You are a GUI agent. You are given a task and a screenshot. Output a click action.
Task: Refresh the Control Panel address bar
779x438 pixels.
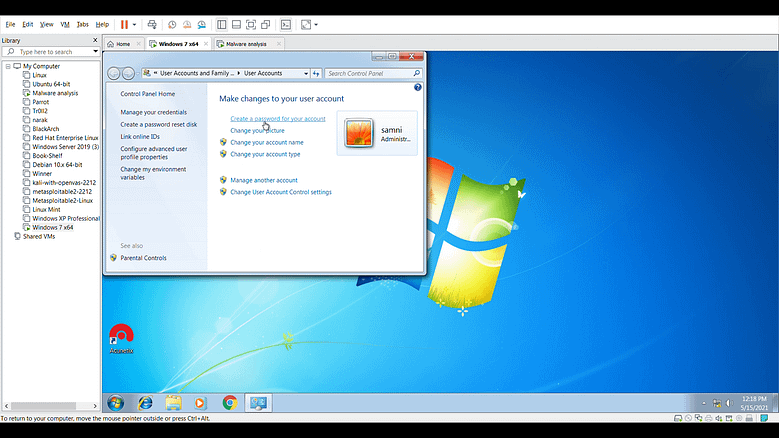point(316,73)
